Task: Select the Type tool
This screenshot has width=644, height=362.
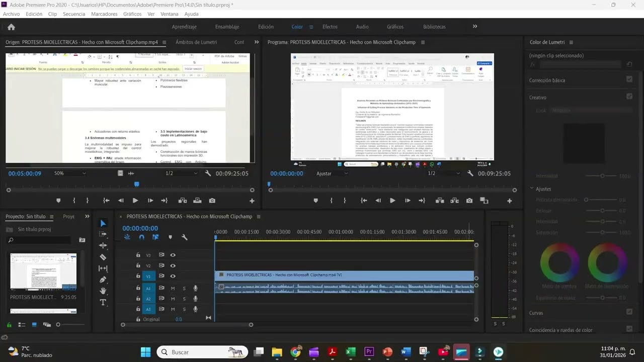Action: [103, 302]
